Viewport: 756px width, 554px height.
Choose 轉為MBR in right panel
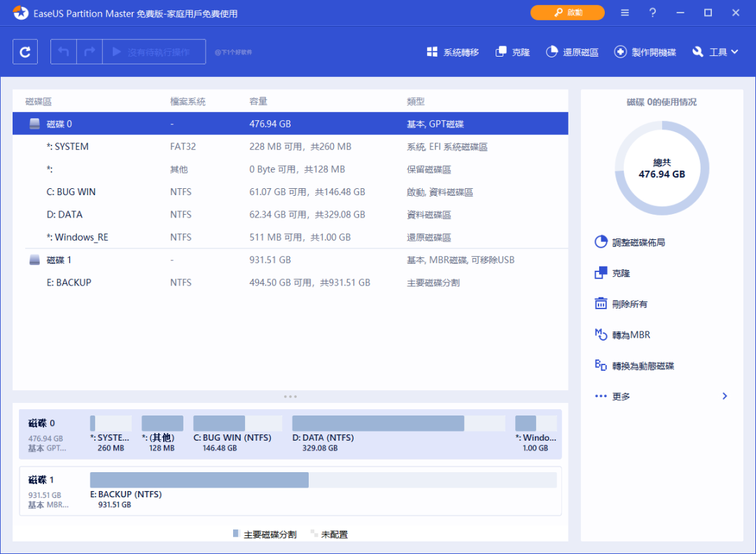pos(601,334)
